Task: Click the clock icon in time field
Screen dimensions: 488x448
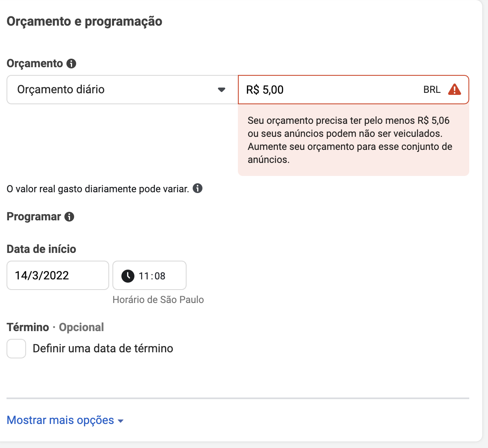Action: click(127, 276)
